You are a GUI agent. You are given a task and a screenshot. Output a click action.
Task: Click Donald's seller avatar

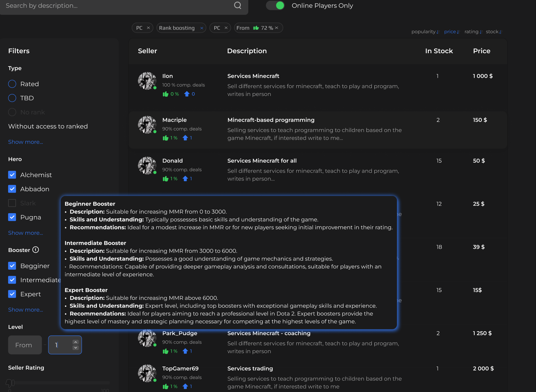(147, 165)
